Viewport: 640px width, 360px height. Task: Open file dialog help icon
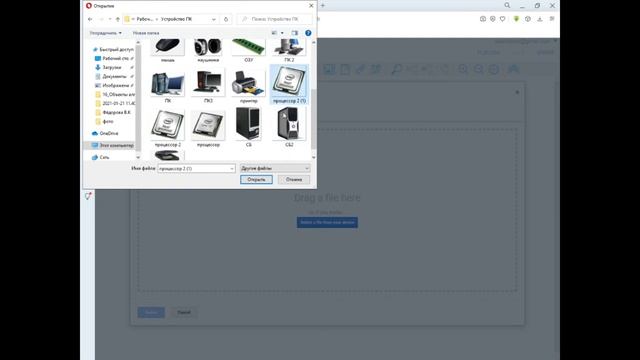coord(308,33)
